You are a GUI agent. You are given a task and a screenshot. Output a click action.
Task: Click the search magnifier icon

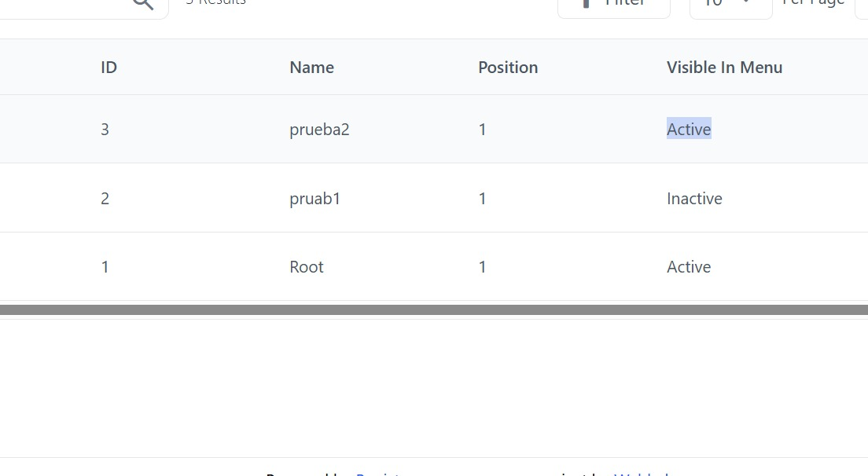click(x=142, y=4)
